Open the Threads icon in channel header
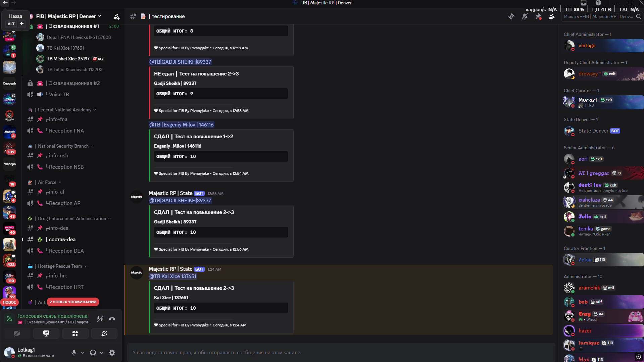The width and height of the screenshot is (644, 362). coord(511,16)
